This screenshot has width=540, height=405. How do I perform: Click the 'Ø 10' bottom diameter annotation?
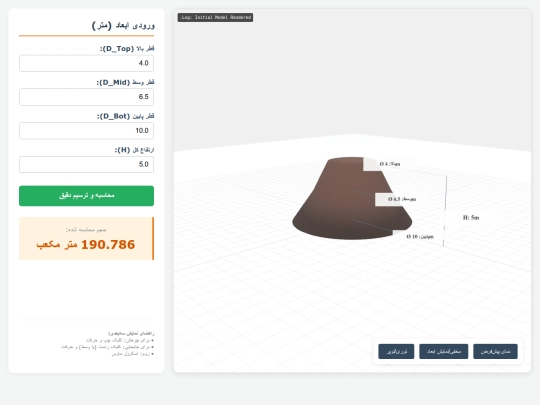(420, 237)
